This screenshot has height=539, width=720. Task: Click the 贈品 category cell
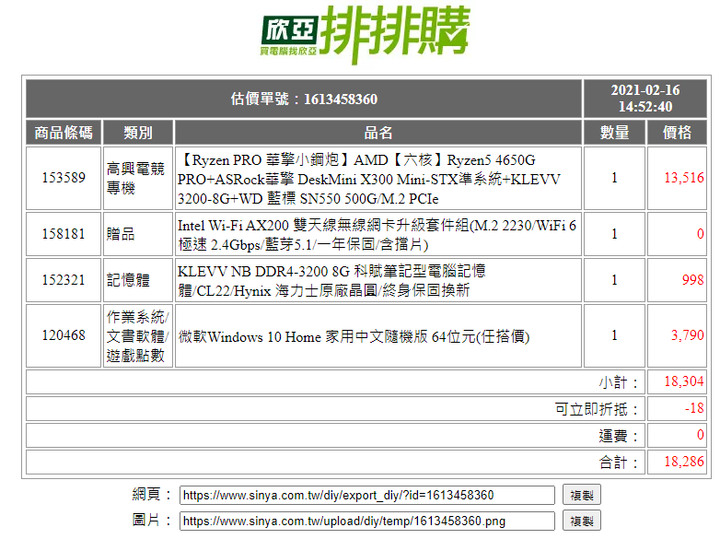[138, 234]
